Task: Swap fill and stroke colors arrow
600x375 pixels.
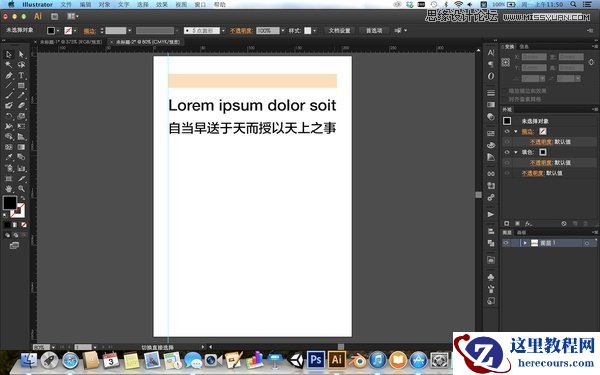Action: 23,199
